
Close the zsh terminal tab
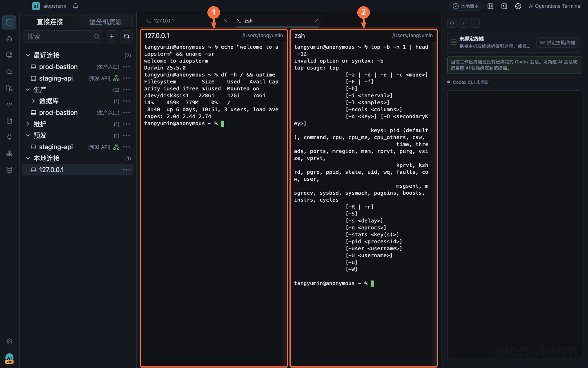[x=316, y=21]
